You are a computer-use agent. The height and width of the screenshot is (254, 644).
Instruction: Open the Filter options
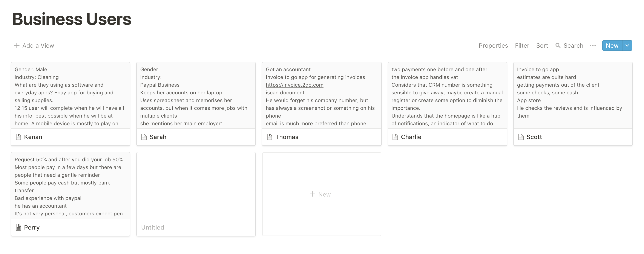point(522,46)
